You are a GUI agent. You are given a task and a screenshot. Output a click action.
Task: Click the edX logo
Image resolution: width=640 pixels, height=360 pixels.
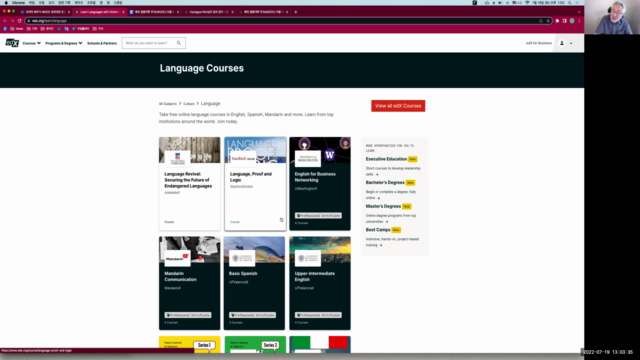point(12,43)
